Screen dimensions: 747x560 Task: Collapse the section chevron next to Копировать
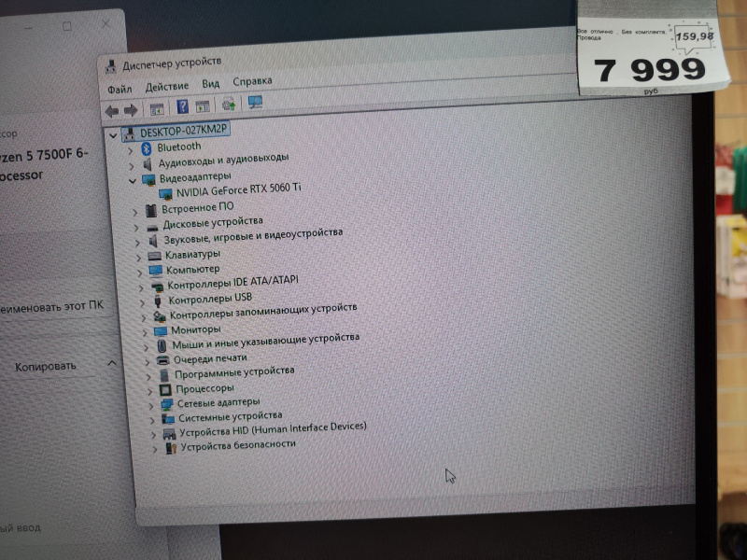pos(111,363)
